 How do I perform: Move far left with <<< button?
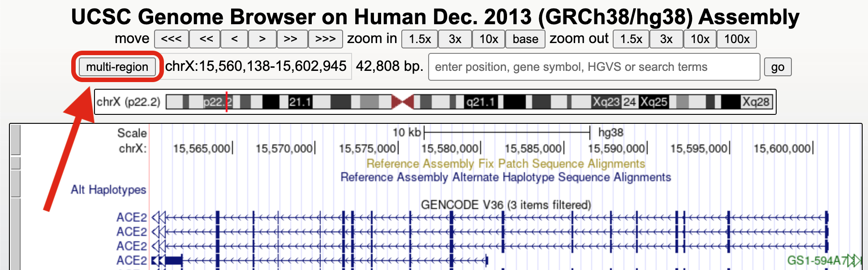(171, 39)
